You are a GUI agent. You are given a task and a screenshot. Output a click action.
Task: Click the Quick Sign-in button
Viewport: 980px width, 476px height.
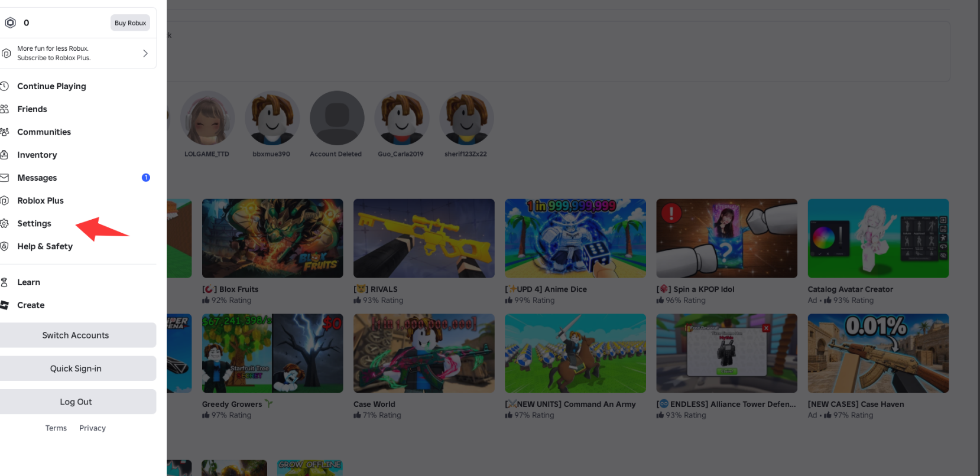pyautogui.click(x=76, y=369)
